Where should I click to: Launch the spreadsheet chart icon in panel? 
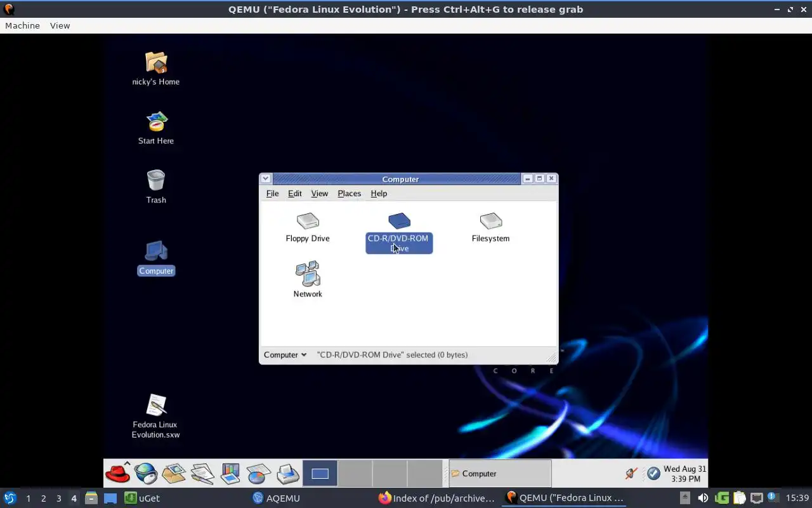tap(258, 473)
